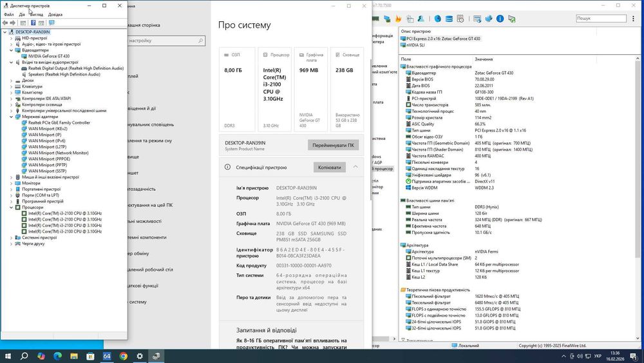Click the blue info circle icon in AIDA64 toolbar
The height and width of the screenshot is (363, 644).
point(500,19)
